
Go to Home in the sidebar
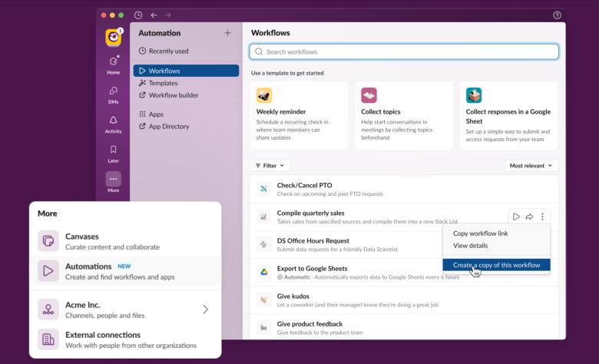[114, 65]
